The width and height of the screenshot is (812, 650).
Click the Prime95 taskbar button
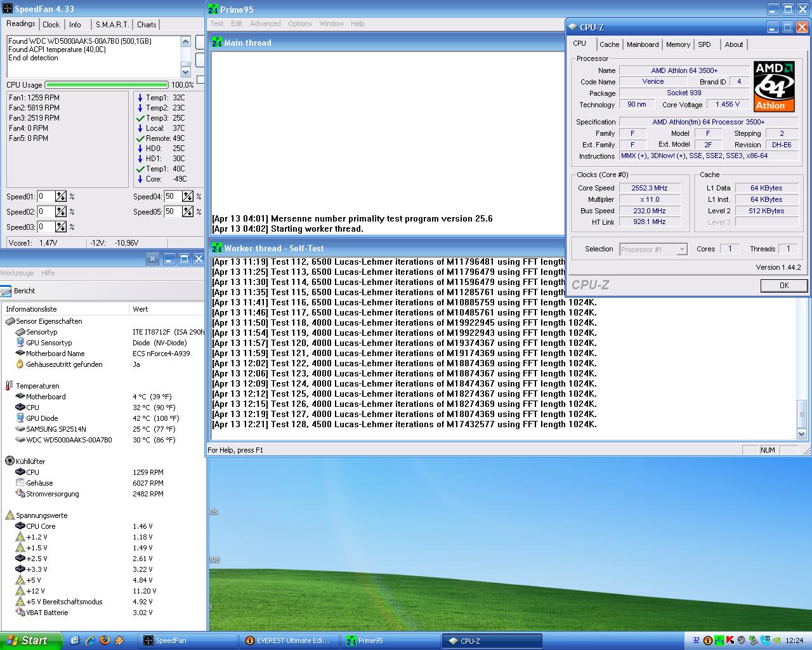point(391,640)
